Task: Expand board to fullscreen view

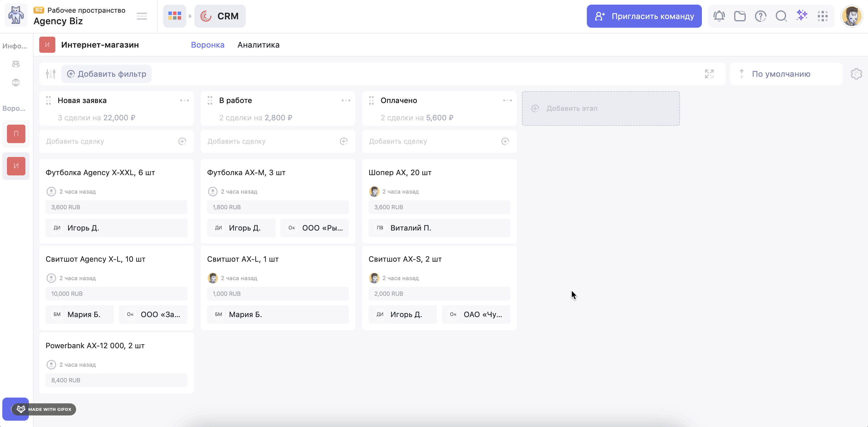Action: coord(709,74)
